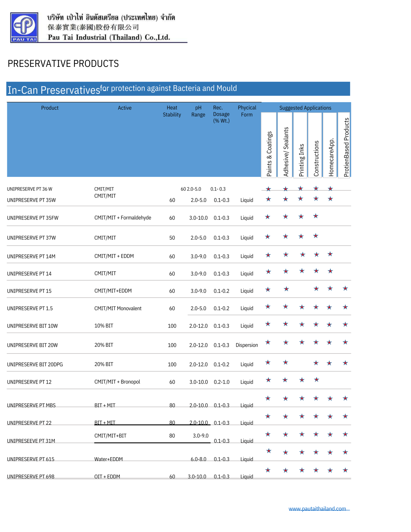Click the Paints & Coatings column label
This screenshot has height=532, width=411.
click(269, 154)
